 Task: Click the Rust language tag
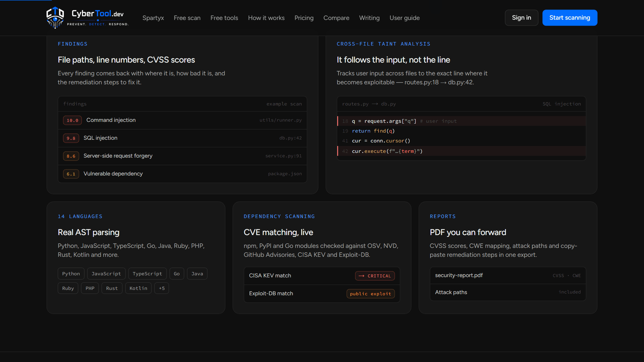[112, 288]
